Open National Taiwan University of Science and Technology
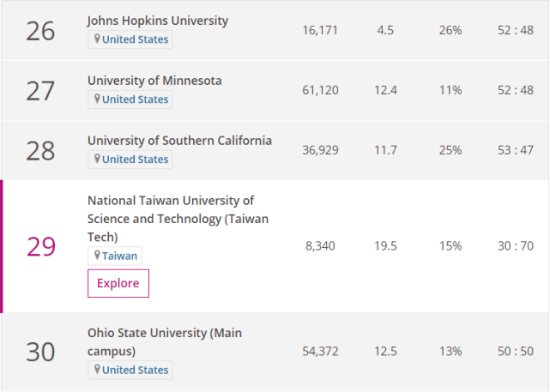The height and width of the screenshot is (392, 550). click(x=178, y=218)
